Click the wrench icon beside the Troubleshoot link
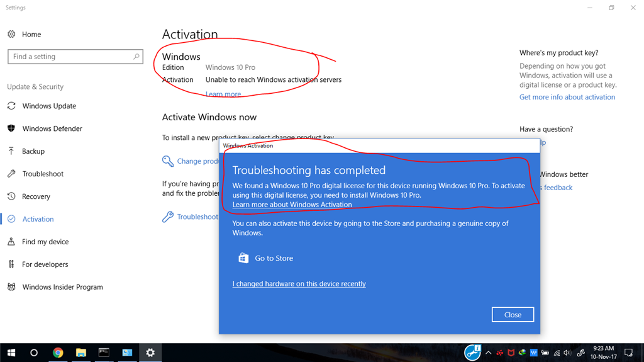The height and width of the screenshot is (362, 644). coord(167,217)
